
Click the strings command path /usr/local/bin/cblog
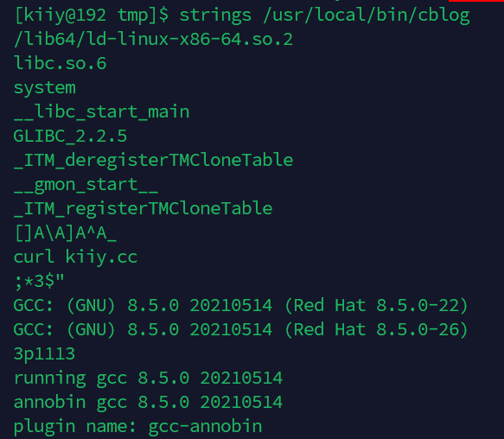[x=367, y=16]
